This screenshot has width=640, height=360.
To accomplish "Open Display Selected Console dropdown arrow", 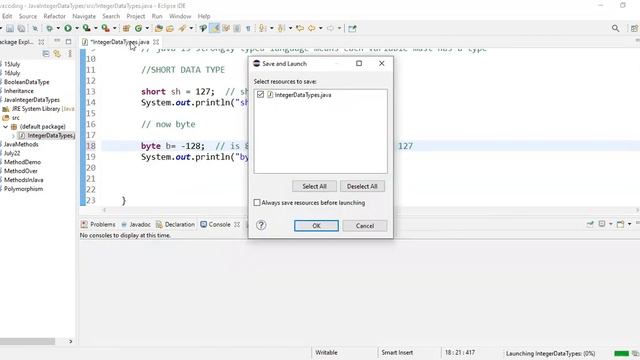I will click(611, 224).
